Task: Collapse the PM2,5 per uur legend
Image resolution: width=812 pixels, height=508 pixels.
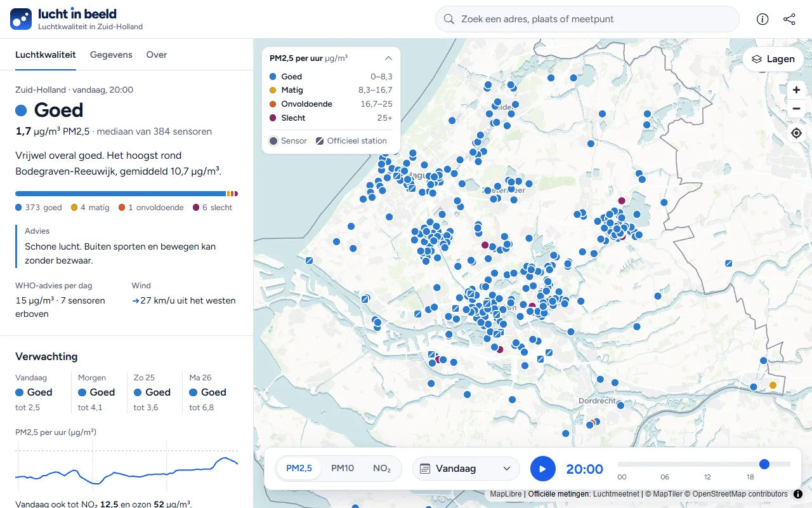Action: [x=388, y=58]
